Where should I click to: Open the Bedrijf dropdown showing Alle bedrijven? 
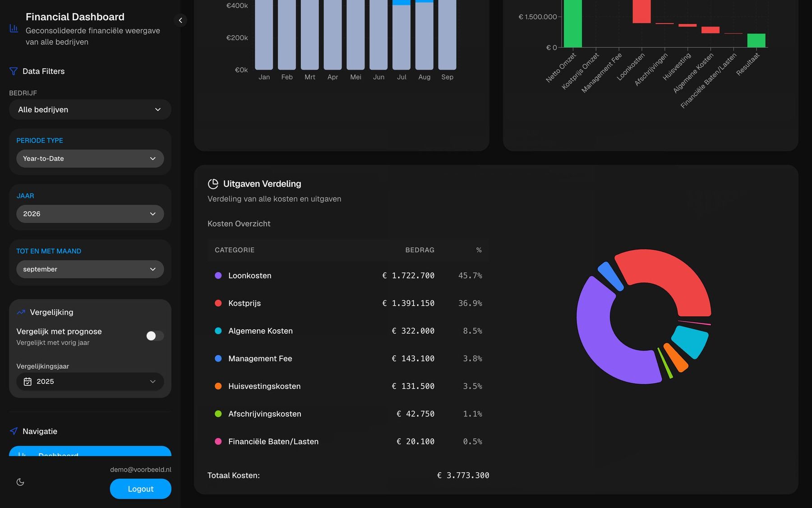[x=90, y=110]
